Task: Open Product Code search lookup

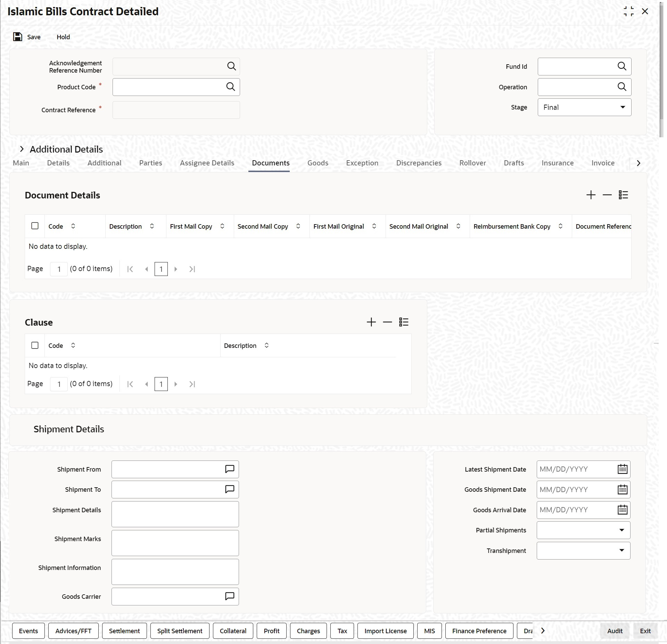Action: tap(231, 87)
